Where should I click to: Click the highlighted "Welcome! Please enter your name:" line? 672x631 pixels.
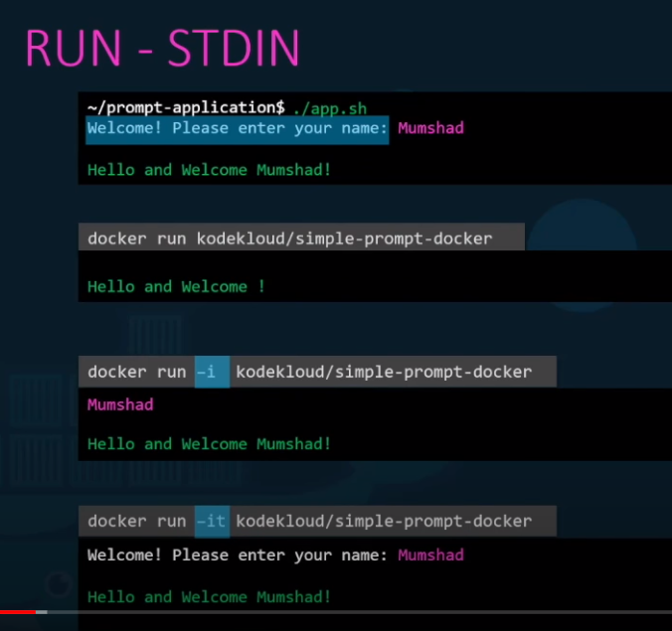(x=238, y=129)
